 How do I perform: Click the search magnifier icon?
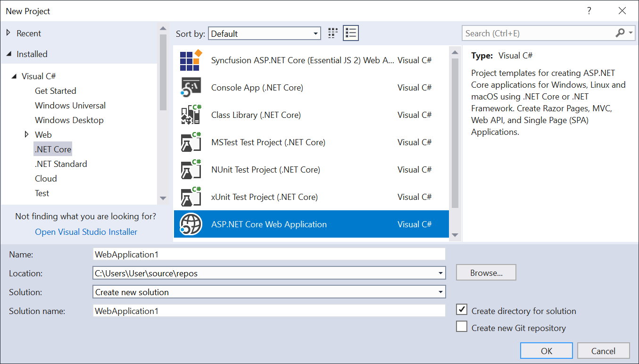click(620, 33)
